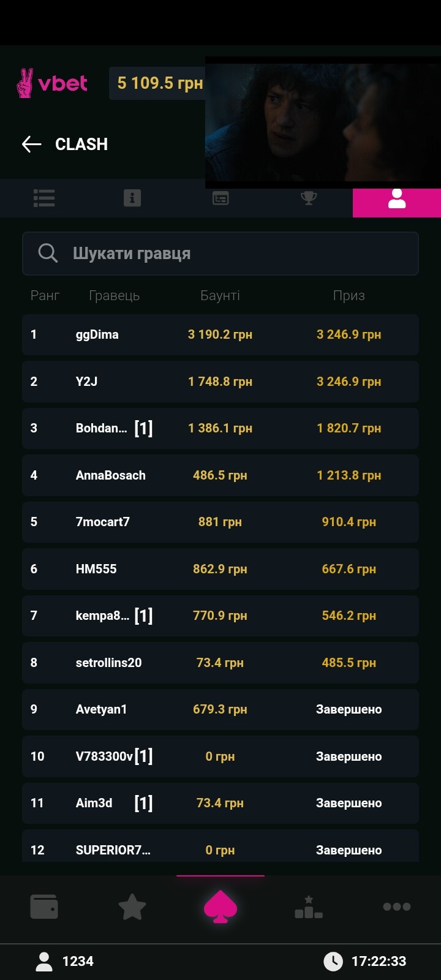Select the pink spade poker icon
441x980 pixels.
221,907
